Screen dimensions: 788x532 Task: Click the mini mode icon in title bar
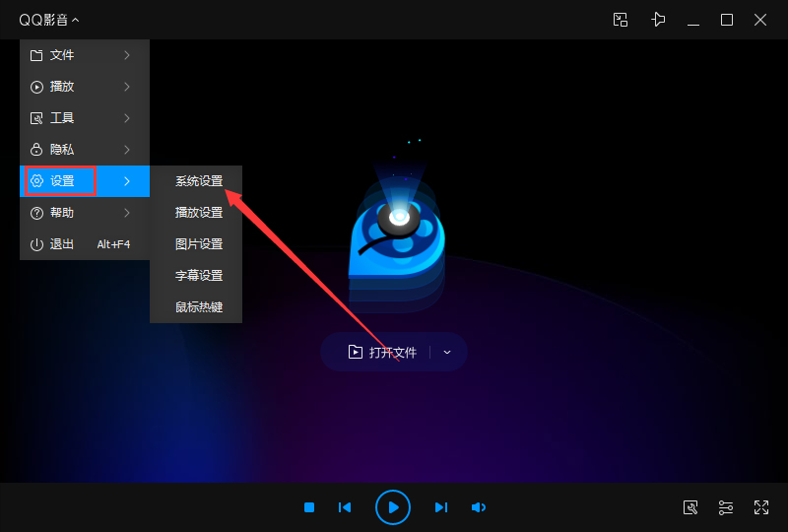coord(621,20)
